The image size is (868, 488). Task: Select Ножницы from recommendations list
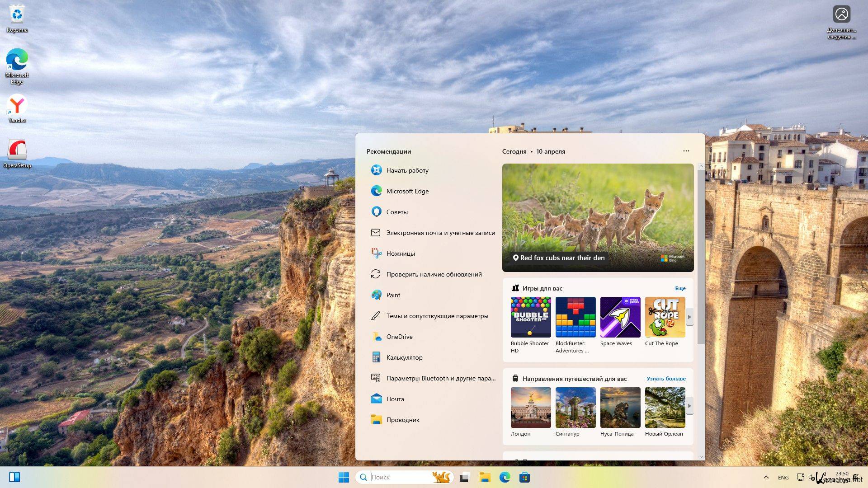click(x=401, y=253)
